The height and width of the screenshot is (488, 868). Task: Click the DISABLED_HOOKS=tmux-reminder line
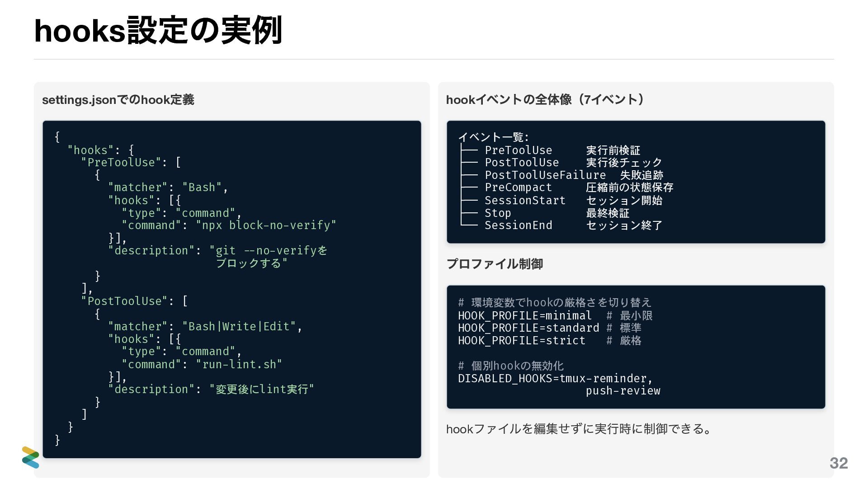click(555, 378)
